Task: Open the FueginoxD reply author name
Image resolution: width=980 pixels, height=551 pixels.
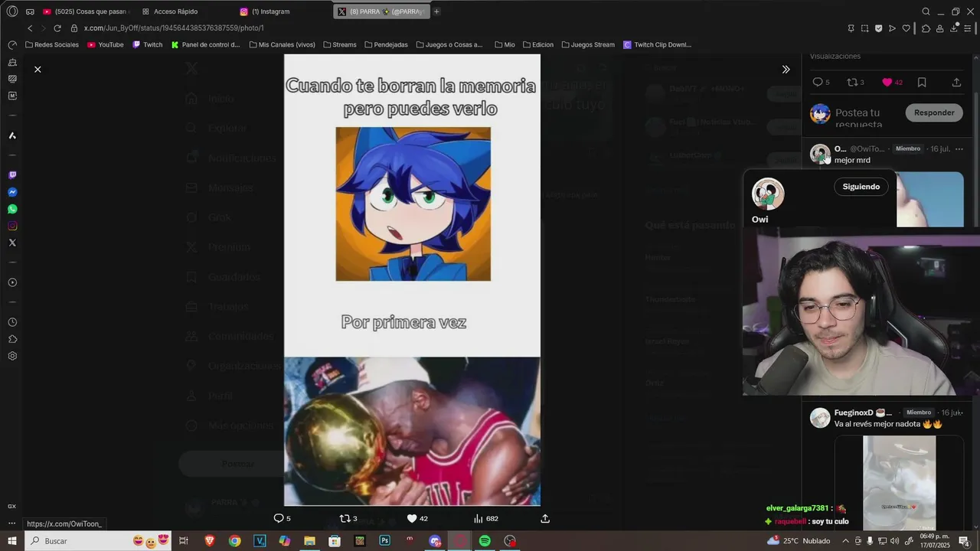Action: pos(863,412)
